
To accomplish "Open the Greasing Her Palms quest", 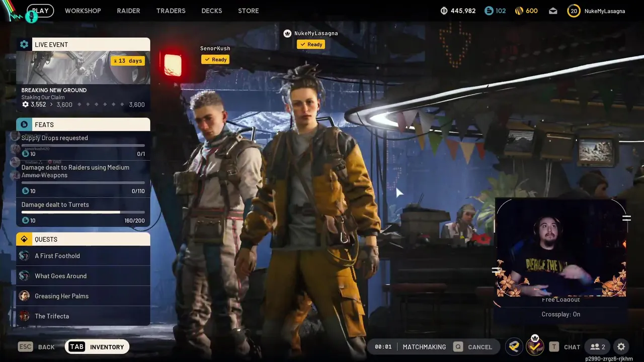I will (x=83, y=296).
